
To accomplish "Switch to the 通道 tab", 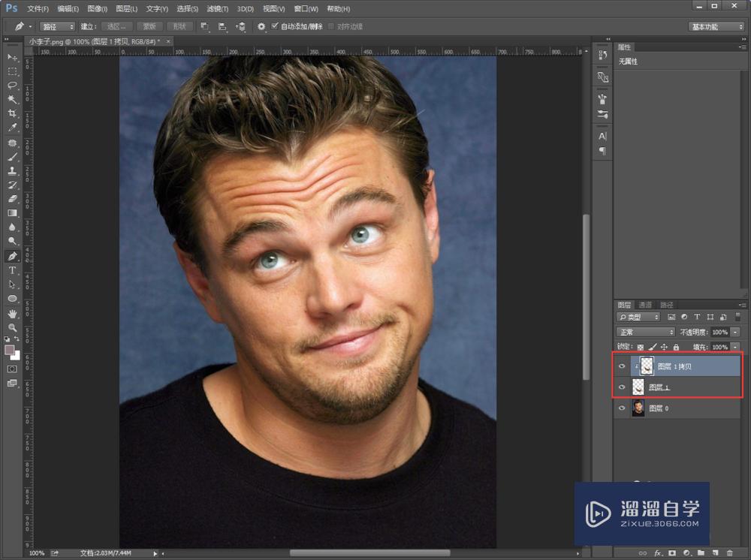I will pos(645,305).
